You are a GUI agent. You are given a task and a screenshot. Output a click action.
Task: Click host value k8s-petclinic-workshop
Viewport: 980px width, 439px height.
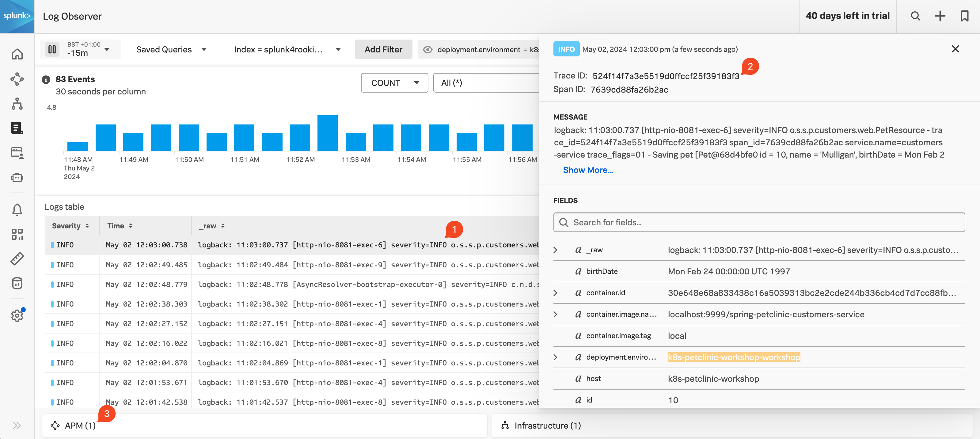[x=713, y=379]
